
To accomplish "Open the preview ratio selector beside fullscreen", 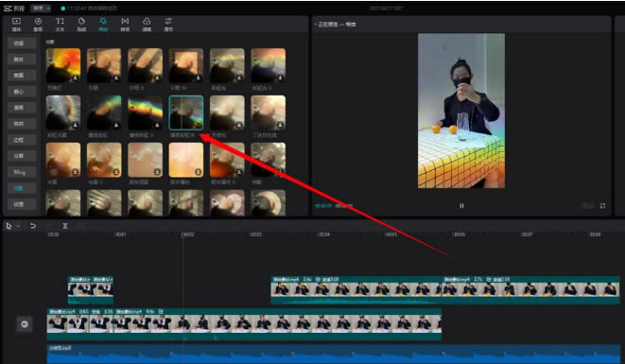I will tap(587, 206).
